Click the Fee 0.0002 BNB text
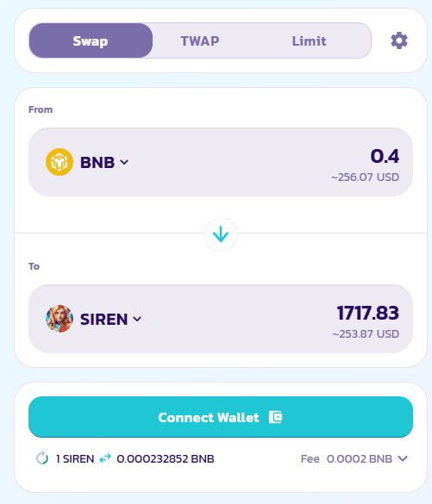 click(347, 458)
